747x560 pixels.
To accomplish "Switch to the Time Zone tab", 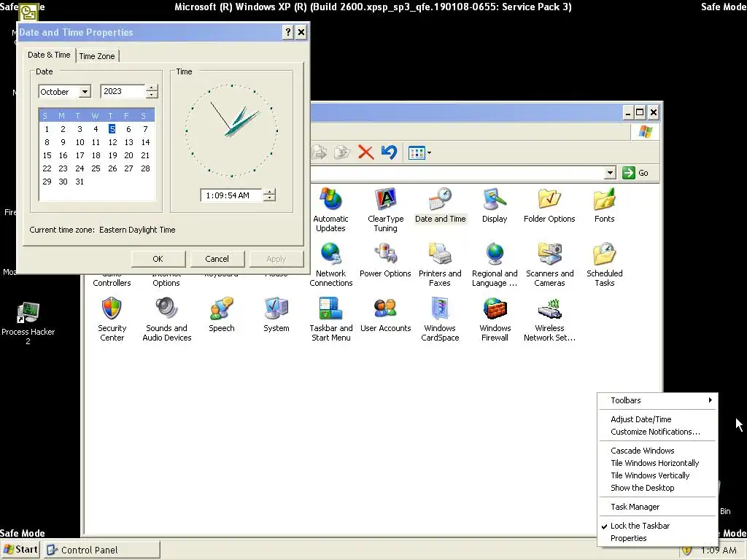I will click(x=97, y=56).
